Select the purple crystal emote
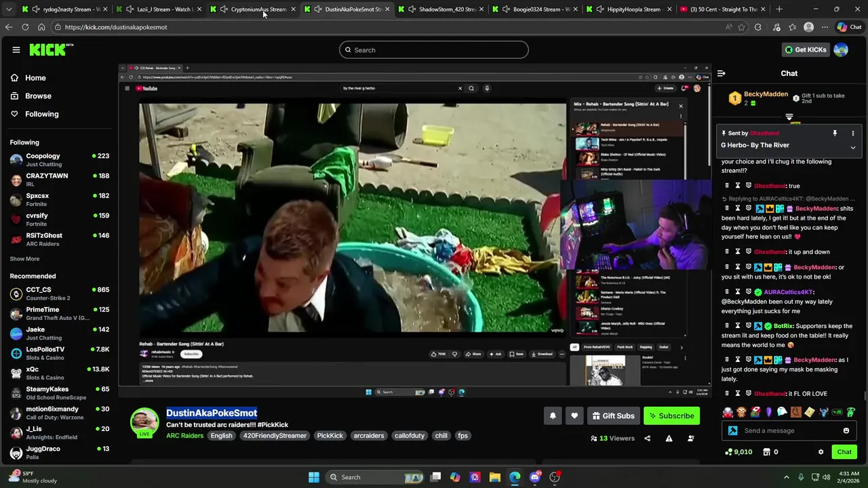 (768, 412)
